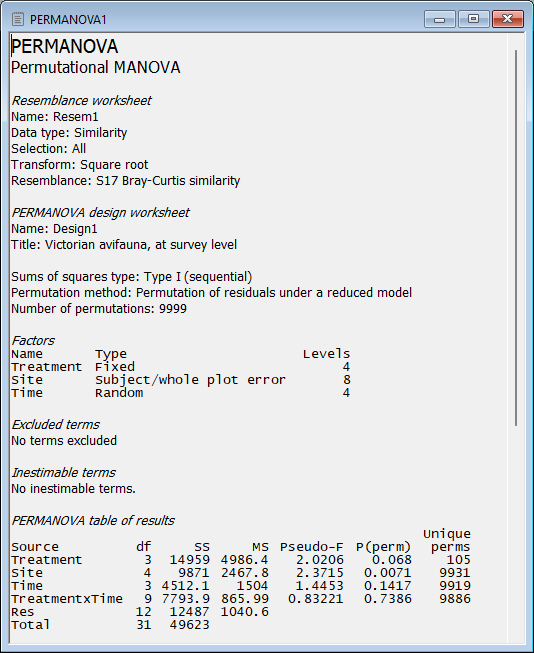Click the Treatment MS value 4986.4
The image size is (534, 653).
245,560
